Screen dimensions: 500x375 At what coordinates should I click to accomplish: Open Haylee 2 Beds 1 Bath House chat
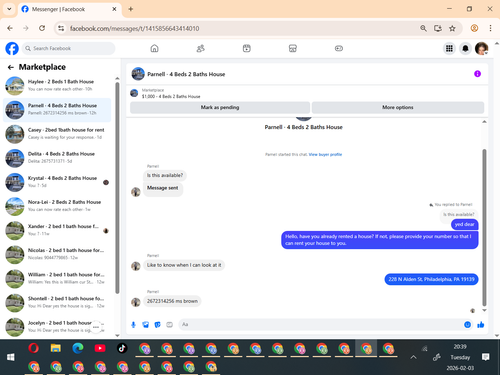(x=57, y=86)
